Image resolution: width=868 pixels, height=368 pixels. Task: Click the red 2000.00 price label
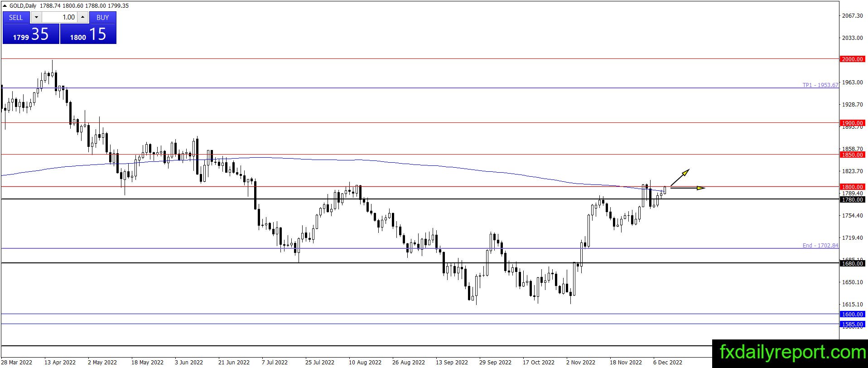852,59
